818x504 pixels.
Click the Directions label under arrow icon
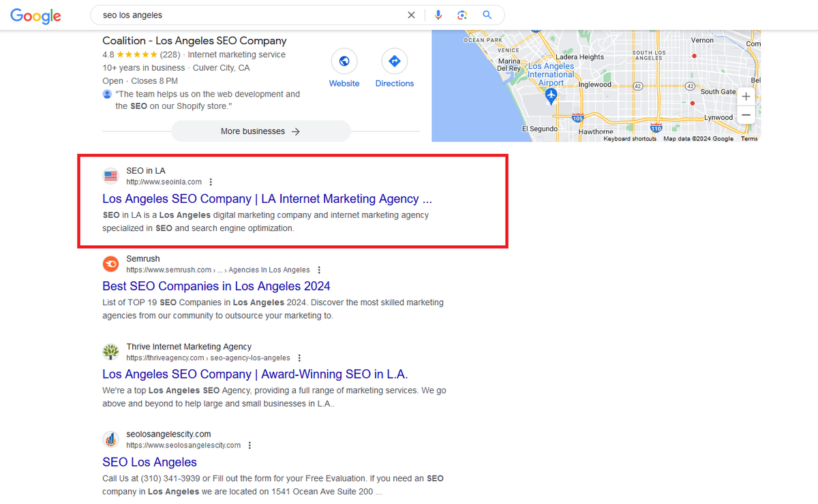[395, 84]
